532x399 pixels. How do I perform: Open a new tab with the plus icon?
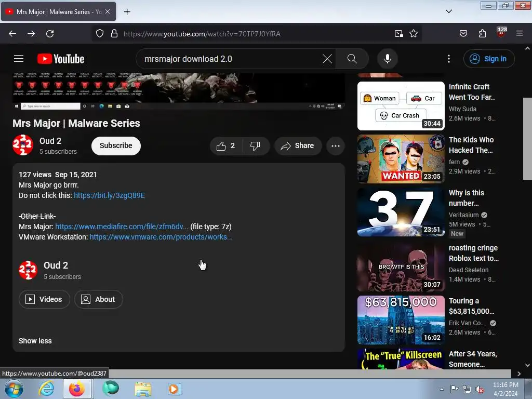click(x=127, y=12)
